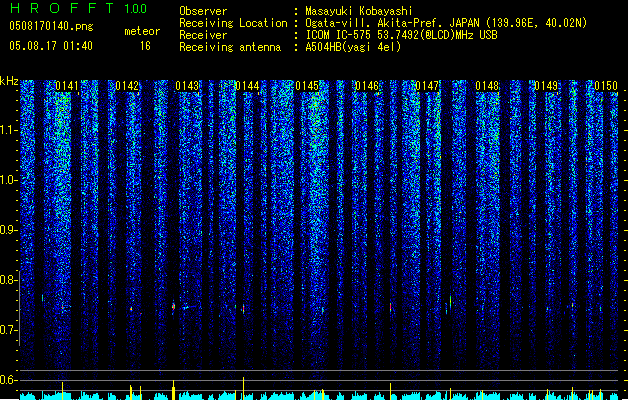Click the 1.1 kHz axis tick
Screen dimensions: 629x400
pos(8,130)
